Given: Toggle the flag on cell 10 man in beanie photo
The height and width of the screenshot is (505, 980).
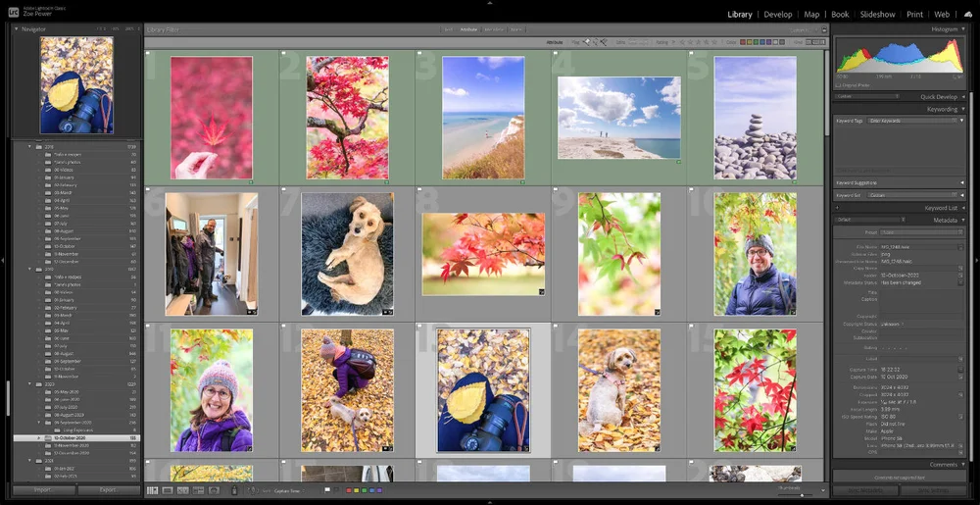Looking at the screenshot, I should coord(691,189).
